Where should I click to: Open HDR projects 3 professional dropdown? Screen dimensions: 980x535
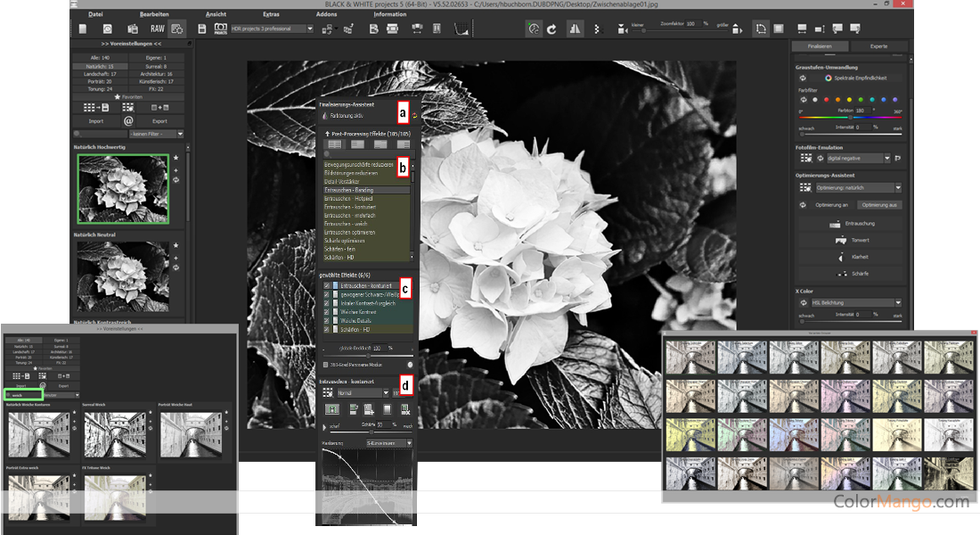point(272,29)
